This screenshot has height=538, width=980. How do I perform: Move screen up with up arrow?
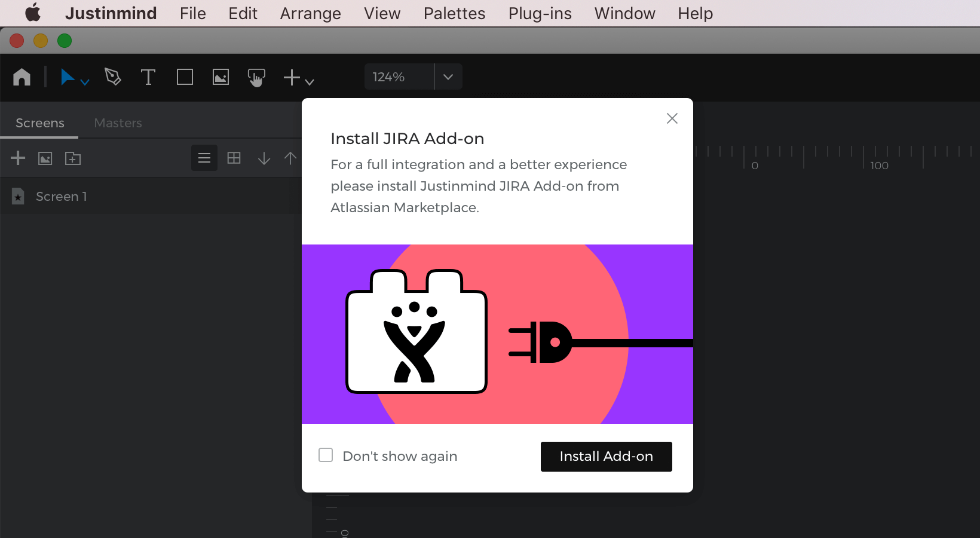pos(290,158)
